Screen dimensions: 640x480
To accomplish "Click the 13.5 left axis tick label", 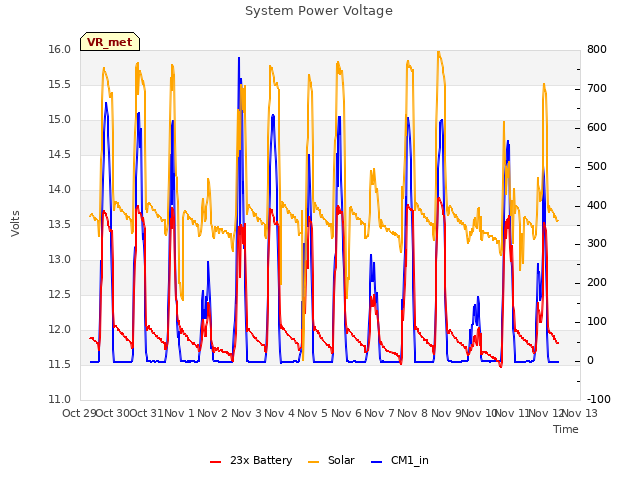I will (x=60, y=224).
